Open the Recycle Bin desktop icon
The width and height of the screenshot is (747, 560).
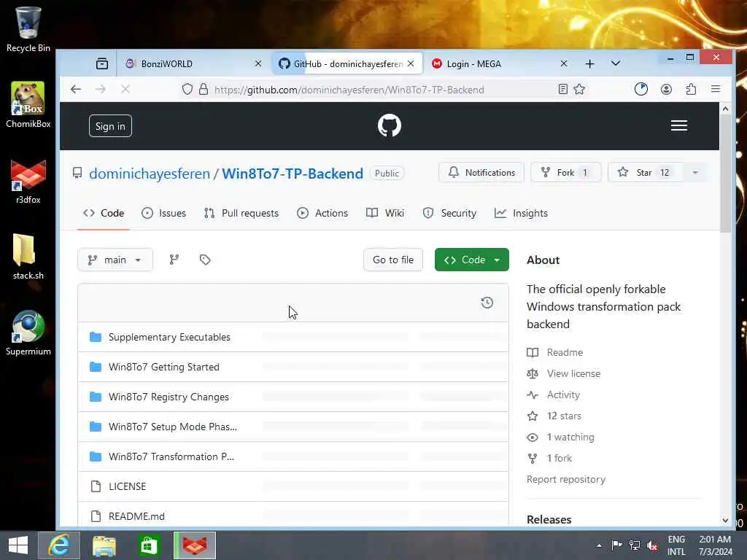pyautogui.click(x=28, y=28)
